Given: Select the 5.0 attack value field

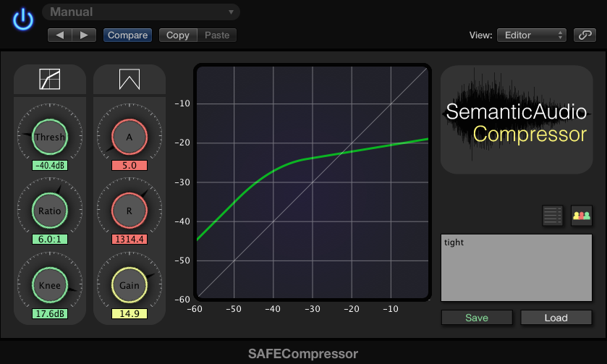Looking at the screenshot, I should pos(130,165).
